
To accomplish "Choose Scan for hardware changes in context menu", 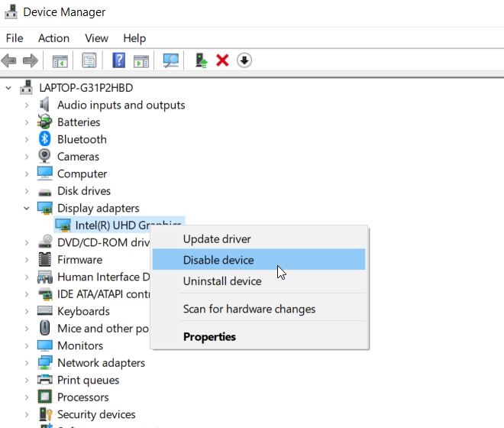I will [259, 309].
